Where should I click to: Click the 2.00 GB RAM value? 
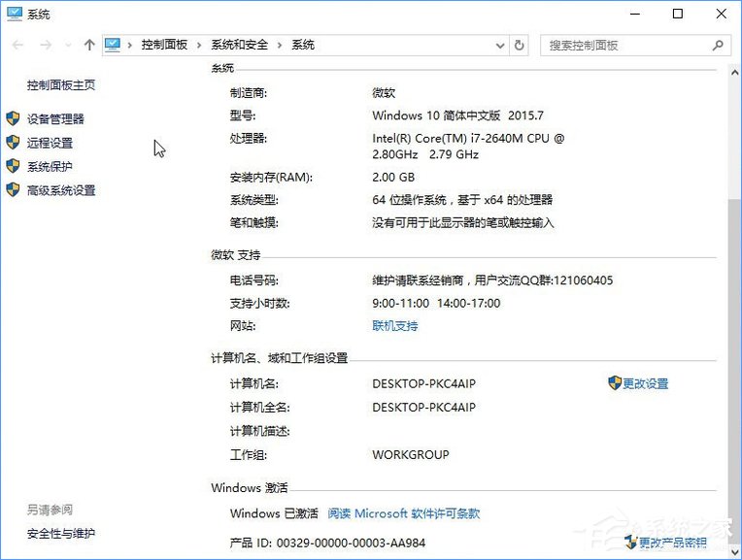pyautogui.click(x=393, y=178)
